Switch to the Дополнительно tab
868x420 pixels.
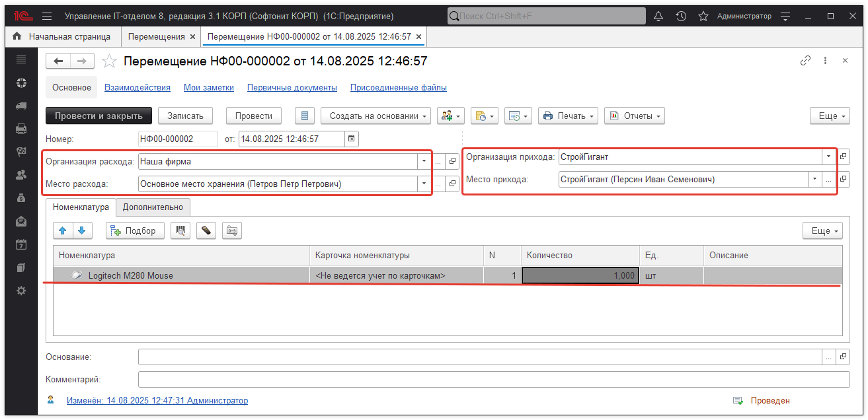tap(153, 207)
